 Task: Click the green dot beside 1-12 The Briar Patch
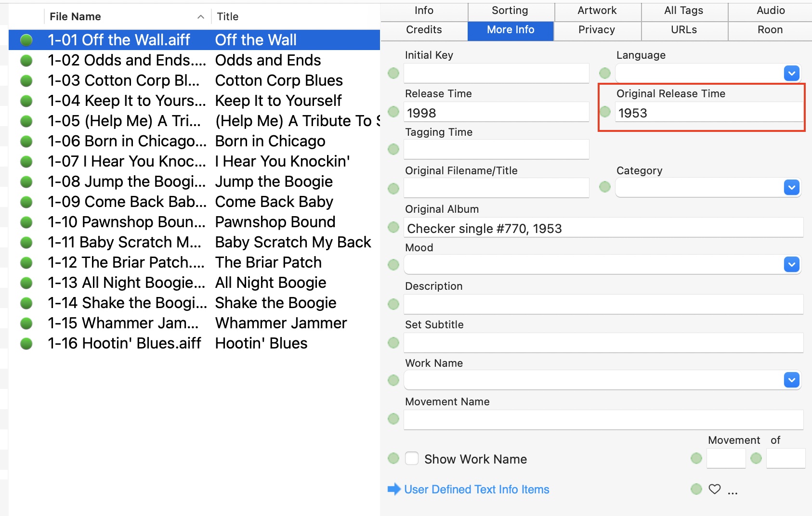26,262
